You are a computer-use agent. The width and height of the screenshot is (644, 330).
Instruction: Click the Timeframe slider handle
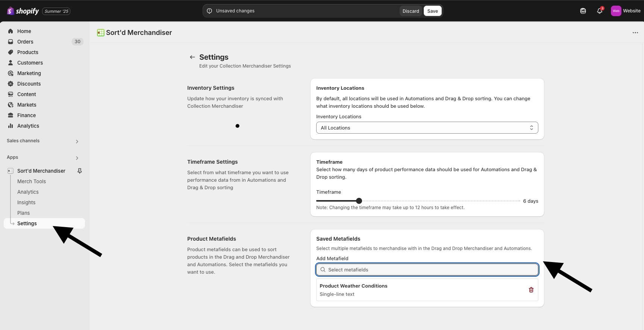[x=359, y=201]
